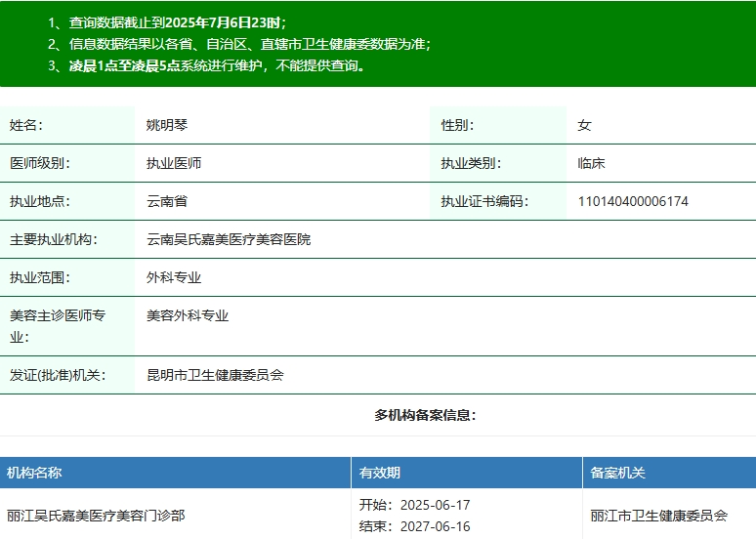Image resolution: width=756 pixels, height=539 pixels.
Task: Select 云南吴氏嘉美医疗美容医院 text
Action: point(229,239)
